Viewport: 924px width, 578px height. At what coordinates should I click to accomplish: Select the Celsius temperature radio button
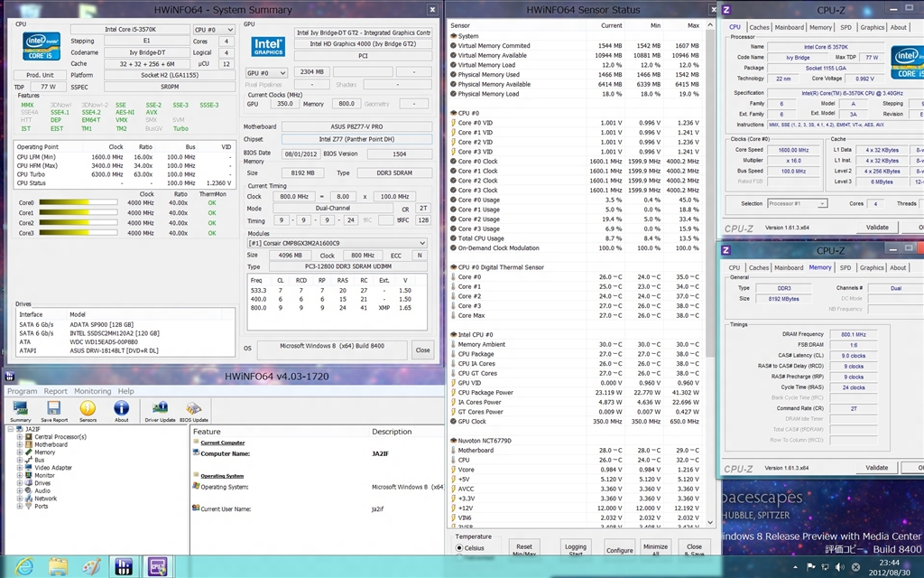459,547
